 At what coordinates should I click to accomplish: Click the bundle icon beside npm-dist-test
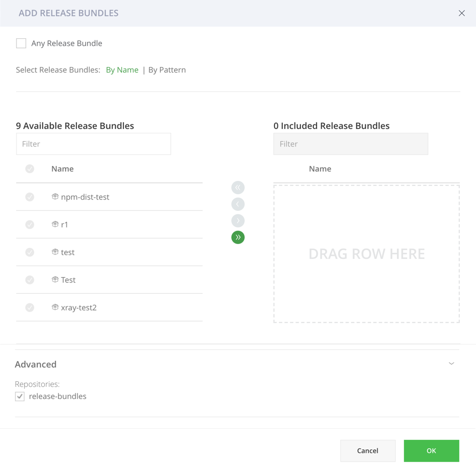coord(54,196)
